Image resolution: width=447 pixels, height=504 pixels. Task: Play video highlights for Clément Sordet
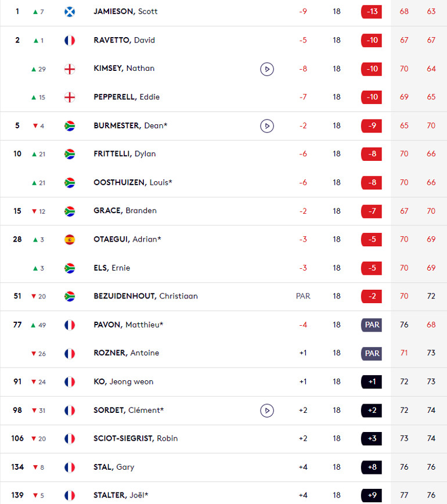(266, 411)
